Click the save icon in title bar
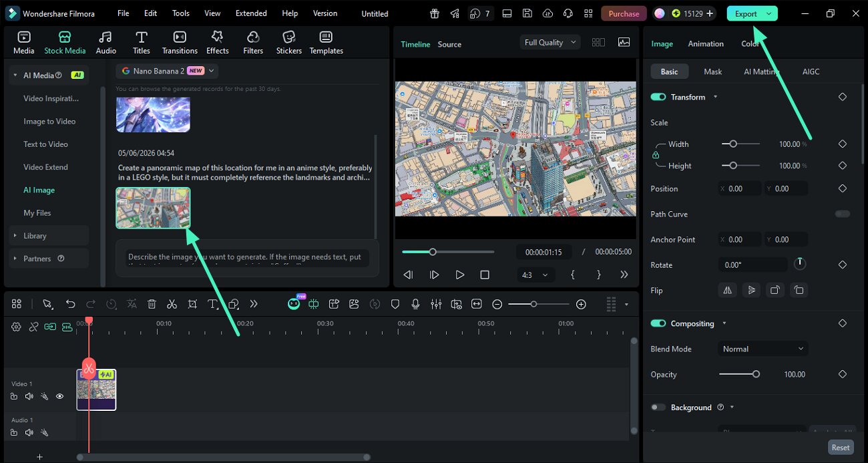Image resolution: width=868 pixels, height=463 pixels. click(527, 13)
